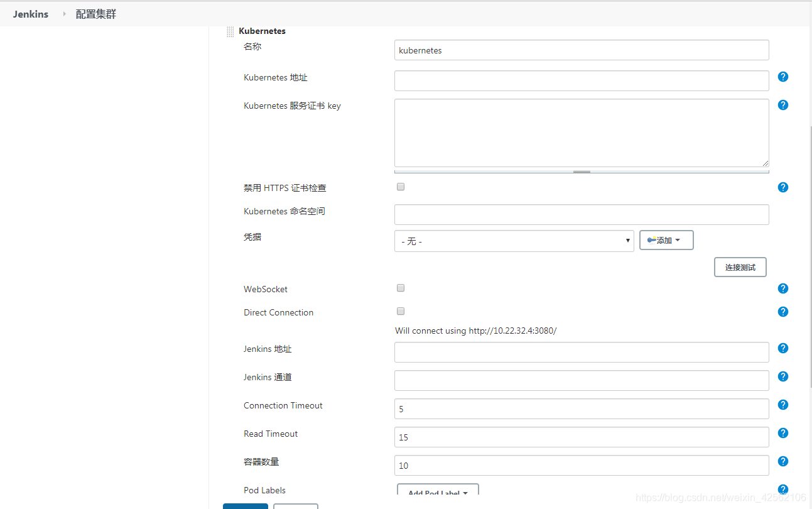Viewport: 812px width, 509px height.
Task: Grab the textarea resize bar below certificate key
Action: (x=582, y=171)
